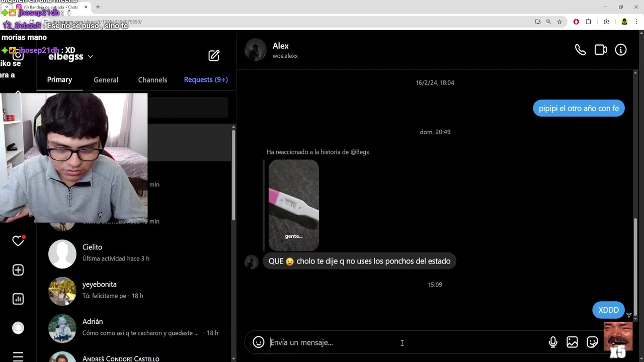Screen dimensions: 644x362
Task: Switch to the Channels tab
Action: (152, 79)
